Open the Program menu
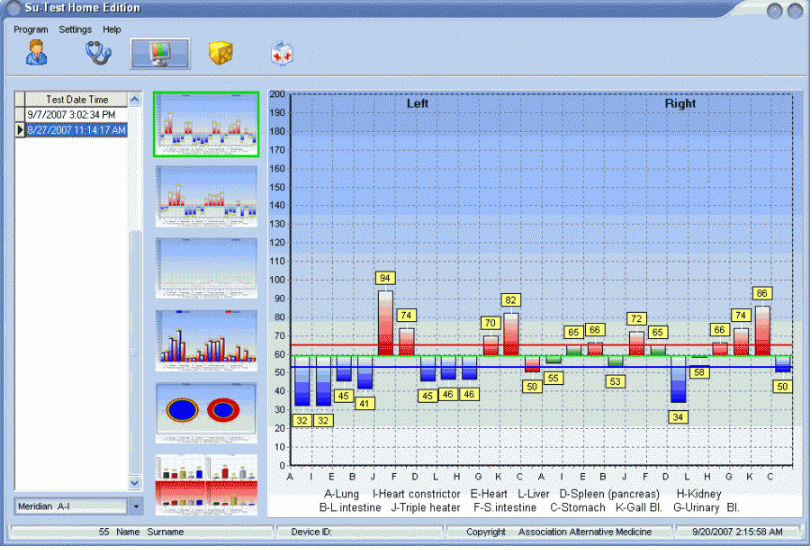 [31, 30]
